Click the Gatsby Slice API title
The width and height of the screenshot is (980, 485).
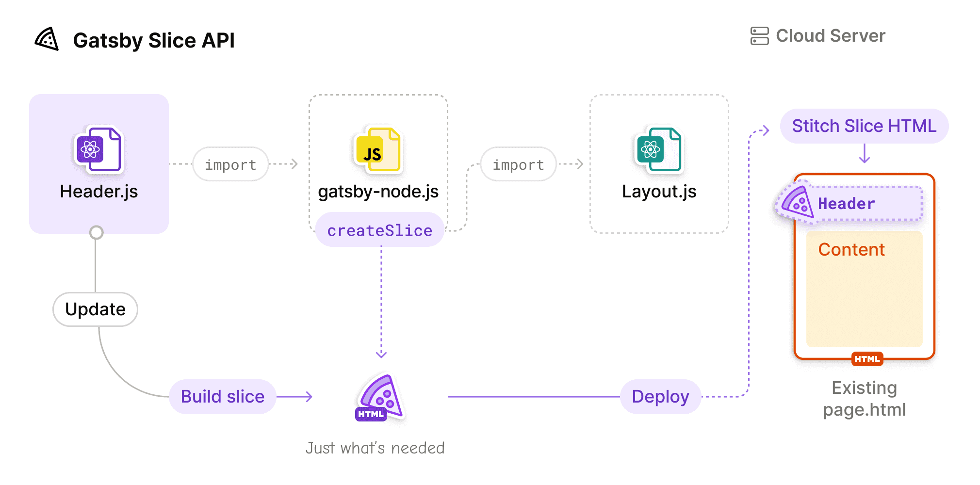point(154,40)
